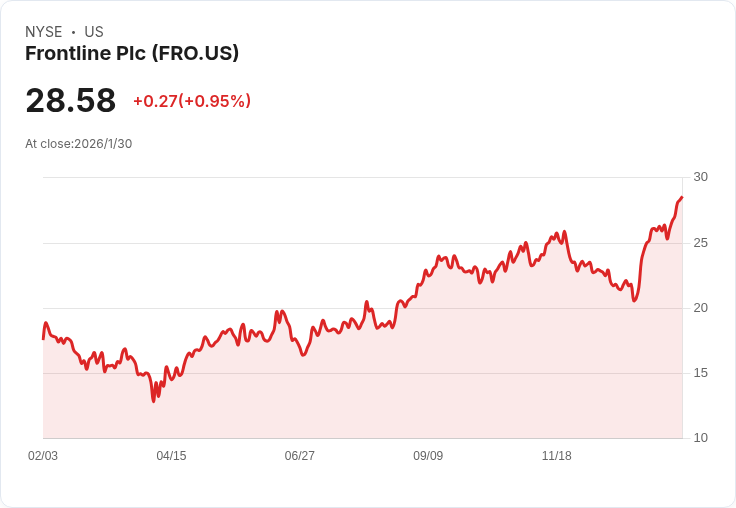Click the 10 value on the price axis
The image size is (736, 508).
[x=700, y=438]
